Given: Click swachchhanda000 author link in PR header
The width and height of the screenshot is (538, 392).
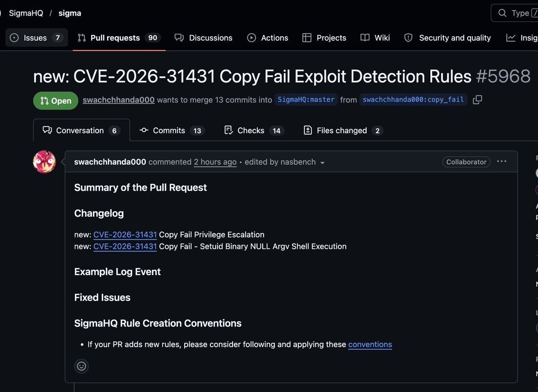Looking at the screenshot, I should coord(118,100).
